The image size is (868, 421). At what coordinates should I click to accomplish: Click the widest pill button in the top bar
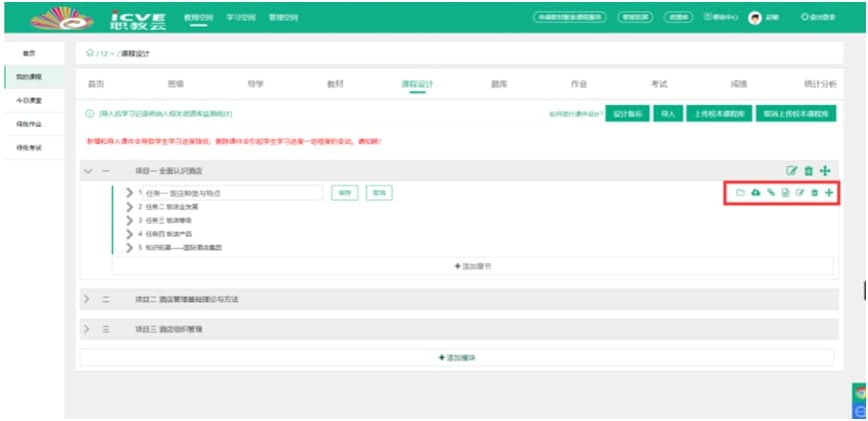(x=569, y=18)
